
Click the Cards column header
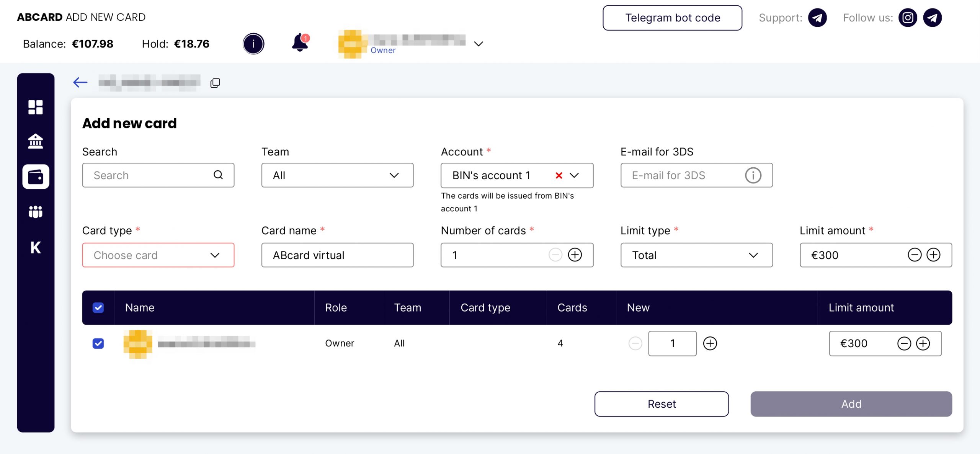pos(572,308)
